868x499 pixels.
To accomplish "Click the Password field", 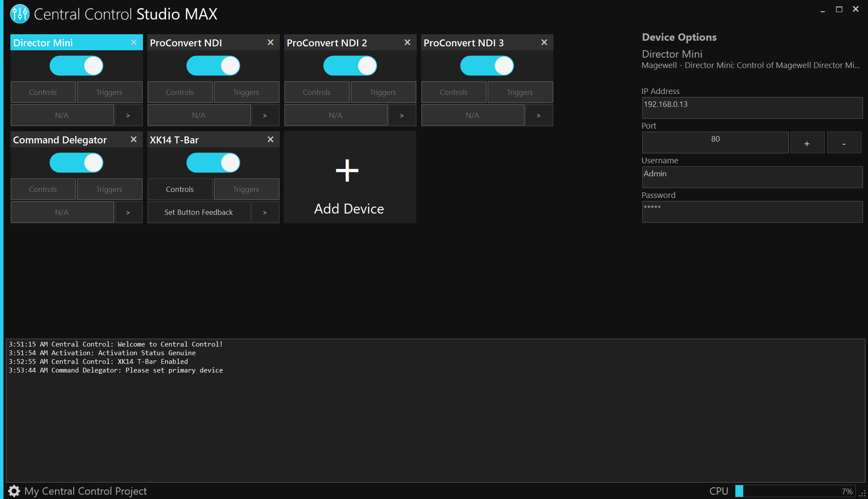I will [752, 212].
